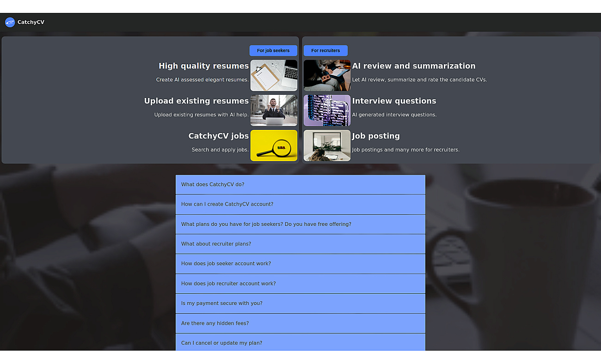The height and width of the screenshot is (364, 601).
Task: Open the code screen interview questions thumbnail
Action: point(327,110)
